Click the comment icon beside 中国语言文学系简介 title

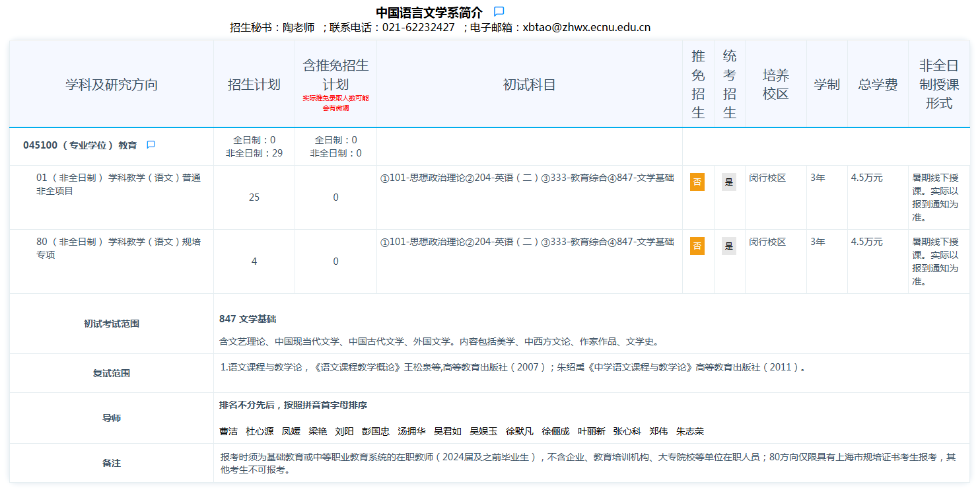(499, 11)
